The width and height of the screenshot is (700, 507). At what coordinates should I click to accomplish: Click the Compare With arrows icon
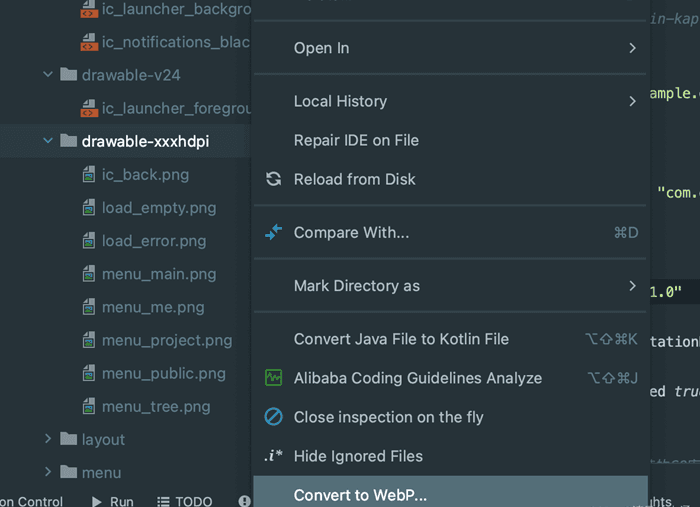pyautogui.click(x=273, y=233)
